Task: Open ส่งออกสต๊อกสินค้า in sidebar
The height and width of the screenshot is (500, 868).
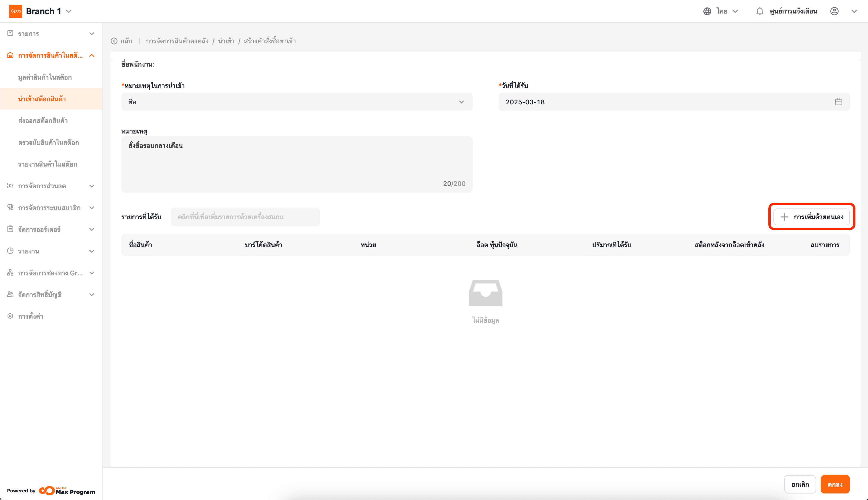Action: [x=43, y=120]
